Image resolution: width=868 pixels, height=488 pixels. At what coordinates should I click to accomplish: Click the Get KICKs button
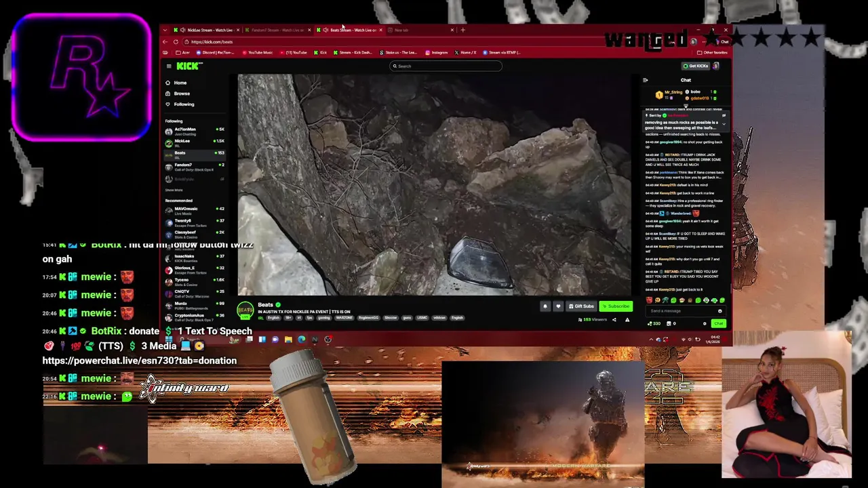[695, 66]
